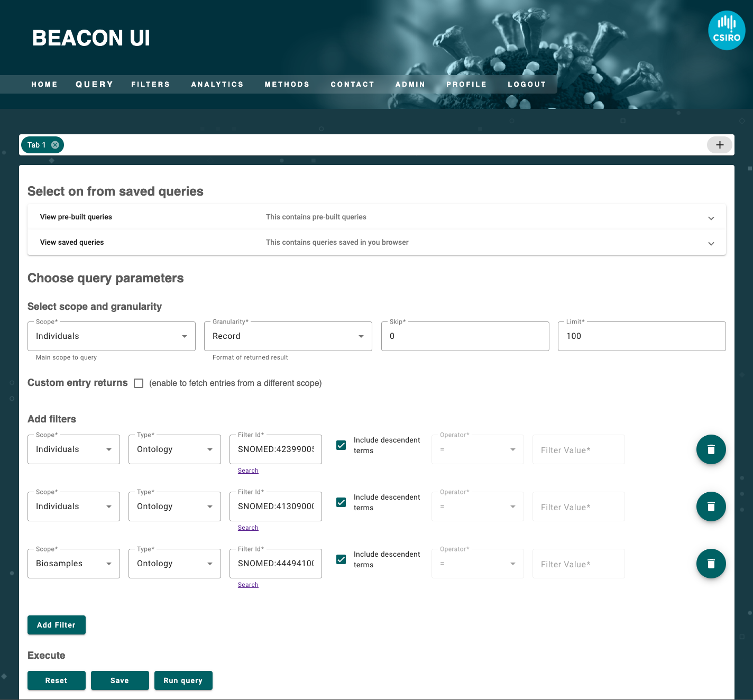Click the Search link under first Filter Id
This screenshot has height=700, width=753.
248,471
